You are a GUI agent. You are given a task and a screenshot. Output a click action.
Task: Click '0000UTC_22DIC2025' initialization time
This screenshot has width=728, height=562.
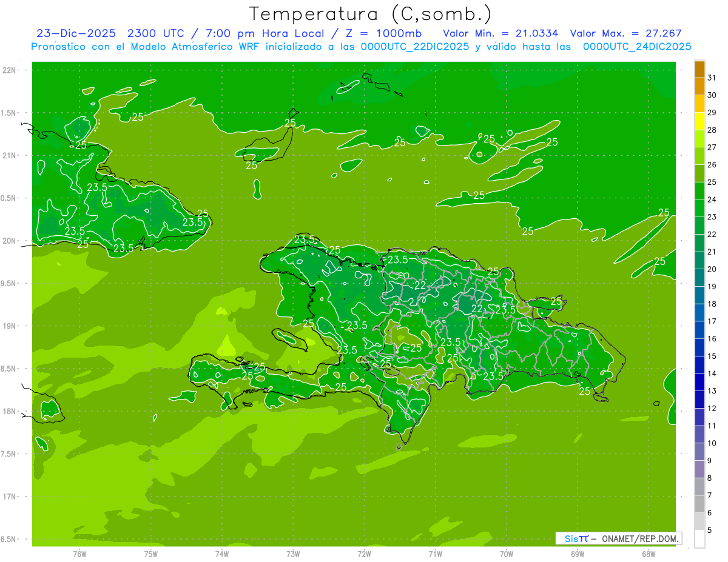(x=414, y=47)
